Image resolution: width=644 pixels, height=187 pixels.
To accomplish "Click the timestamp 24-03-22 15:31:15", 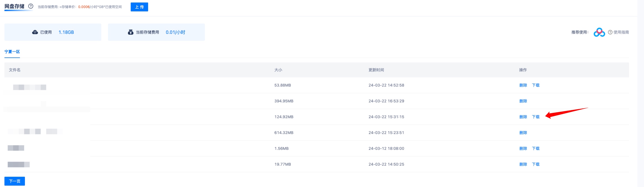I will coord(386,117).
